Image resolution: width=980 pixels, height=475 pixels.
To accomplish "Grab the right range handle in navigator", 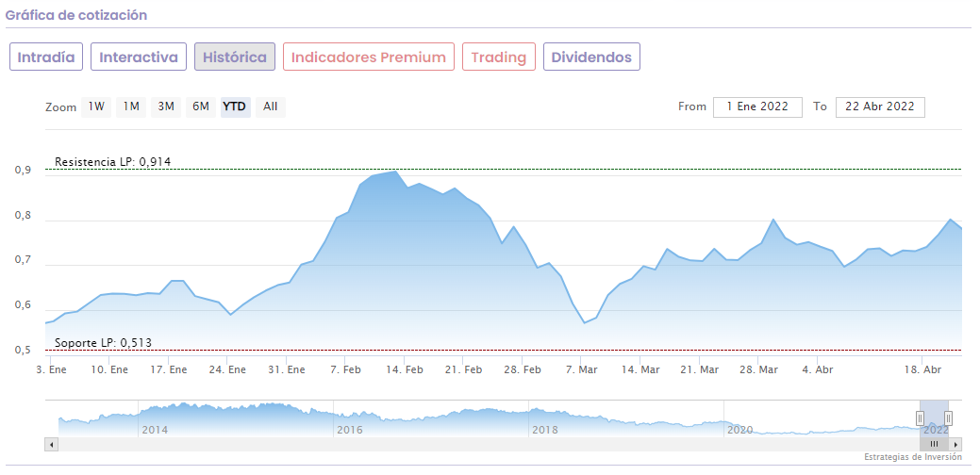I will [948, 418].
